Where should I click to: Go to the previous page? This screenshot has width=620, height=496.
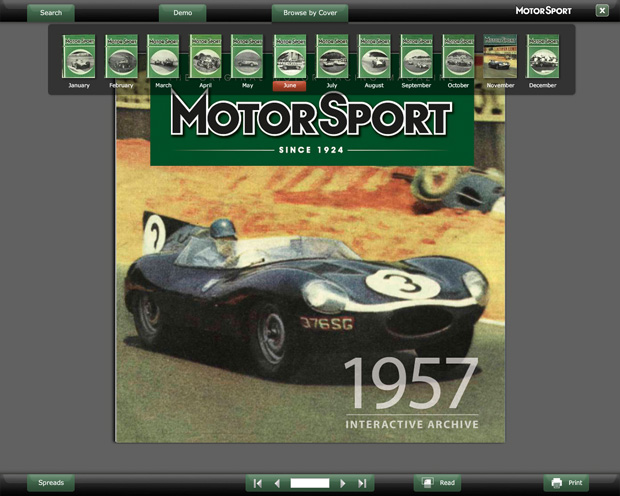(277, 483)
